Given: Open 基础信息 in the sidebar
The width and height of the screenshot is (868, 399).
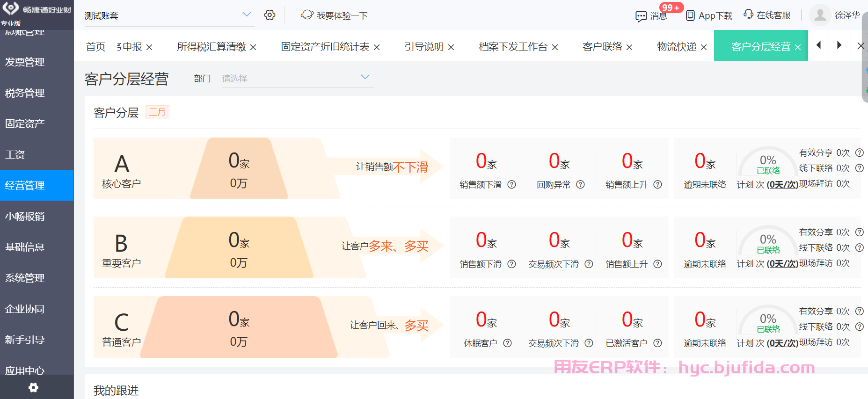Looking at the screenshot, I should 37,247.
